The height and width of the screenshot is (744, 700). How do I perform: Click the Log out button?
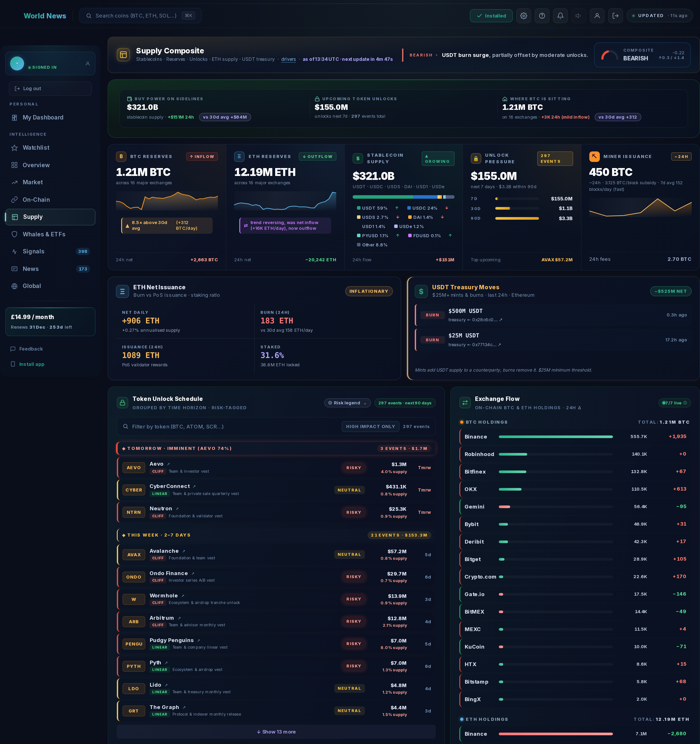(50, 89)
